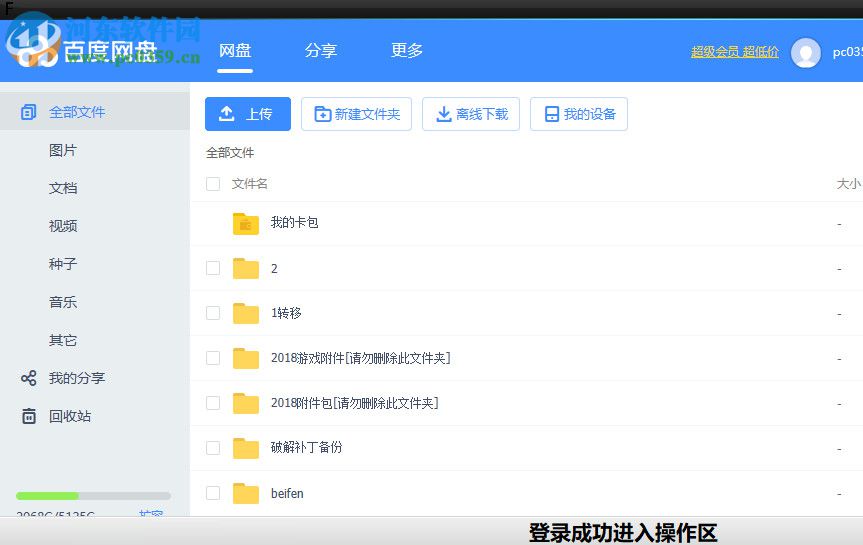This screenshot has width=863, height=545.
Task: Open the folder name beifen
Action: tap(287, 493)
